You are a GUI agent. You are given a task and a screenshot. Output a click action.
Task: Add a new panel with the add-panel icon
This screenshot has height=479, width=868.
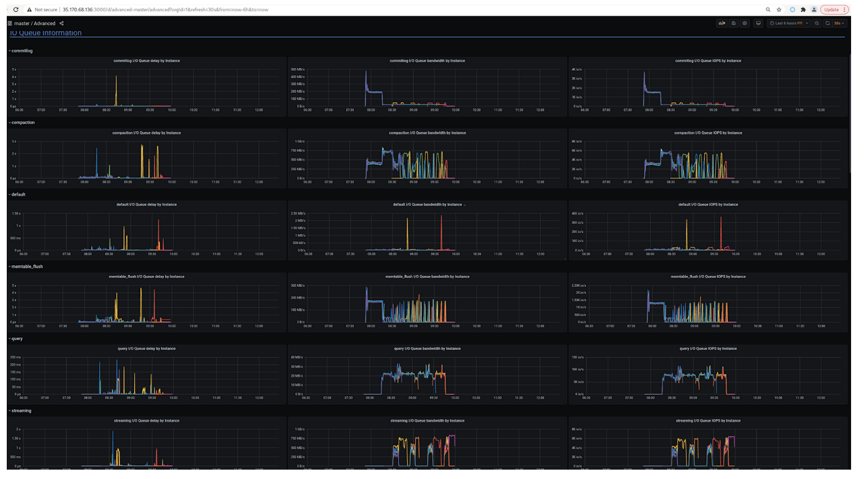(722, 23)
